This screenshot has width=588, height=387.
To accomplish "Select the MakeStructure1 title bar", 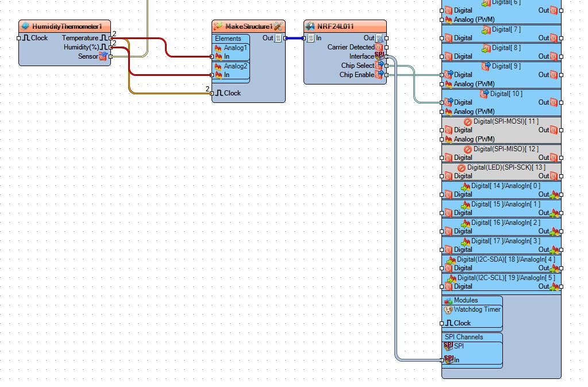I will pos(249,26).
